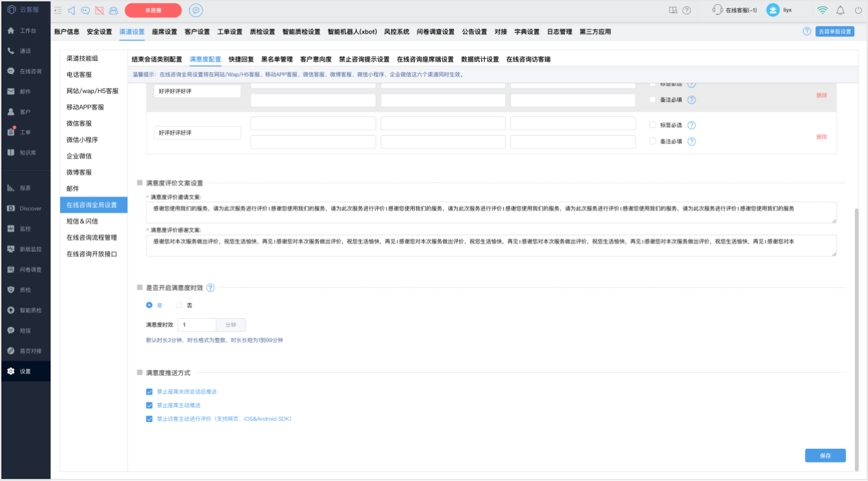Open 座席设置 in top menu
This screenshot has height=481, width=868.
point(164,31)
